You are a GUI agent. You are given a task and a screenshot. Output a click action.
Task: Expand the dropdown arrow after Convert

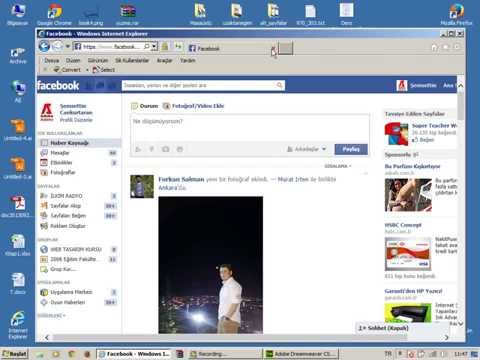[87, 70]
